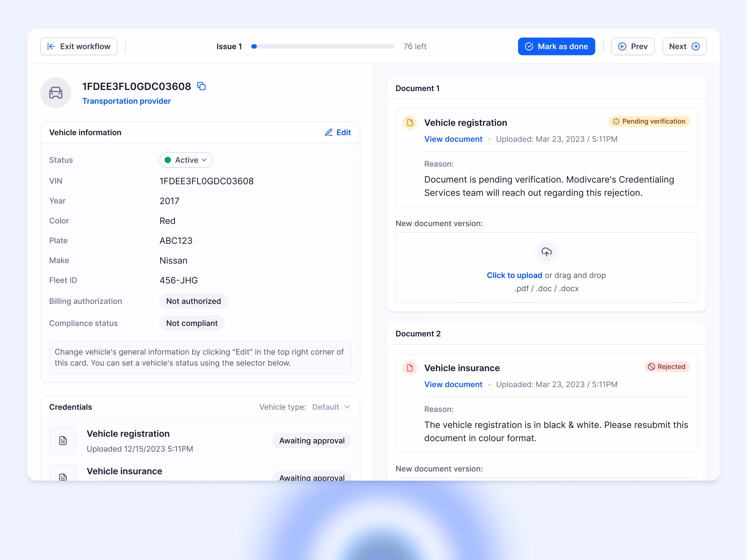The height and width of the screenshot is (560, 747).
Task: Click the color value Red
Action: (167, 221)
